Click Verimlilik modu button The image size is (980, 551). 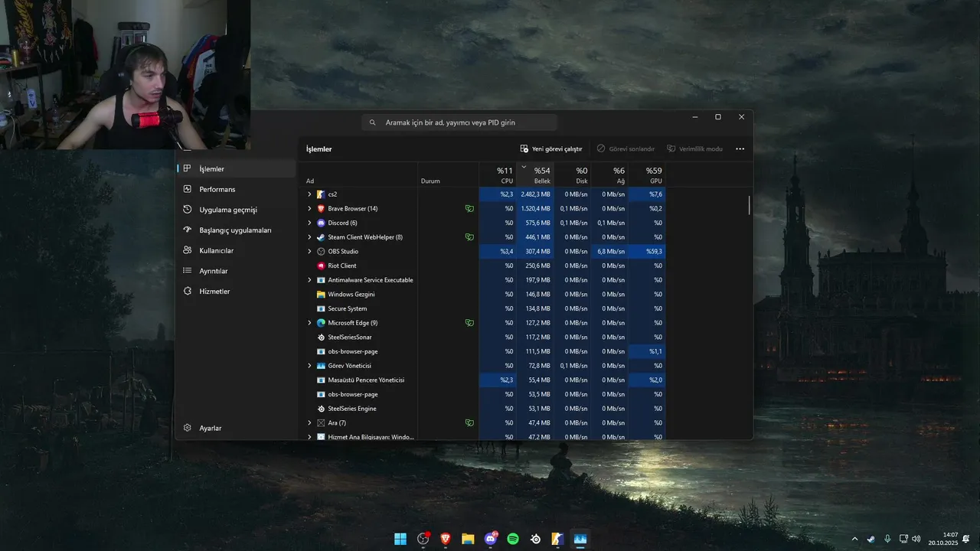(695, 148)
